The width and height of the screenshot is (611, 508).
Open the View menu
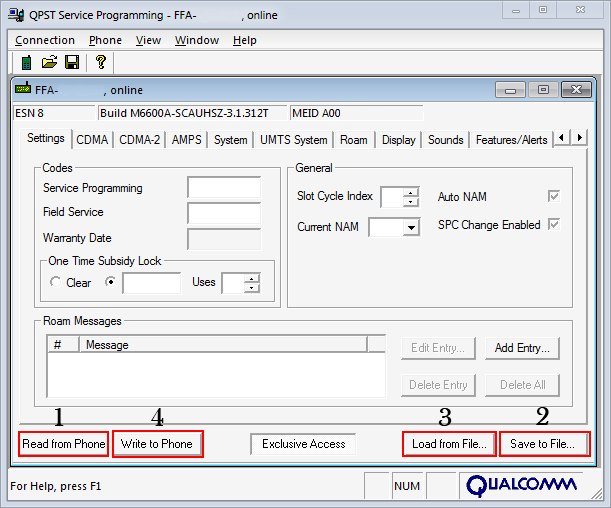click(148, 40)
